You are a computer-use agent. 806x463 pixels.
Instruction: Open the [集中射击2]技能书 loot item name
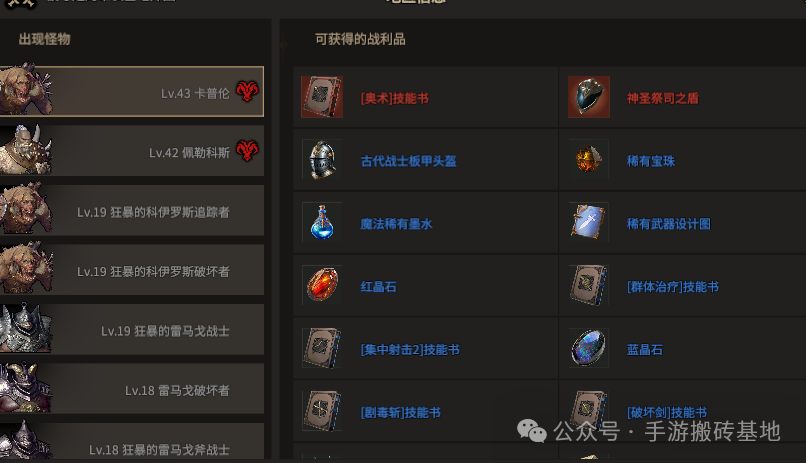tap(410, 350)
